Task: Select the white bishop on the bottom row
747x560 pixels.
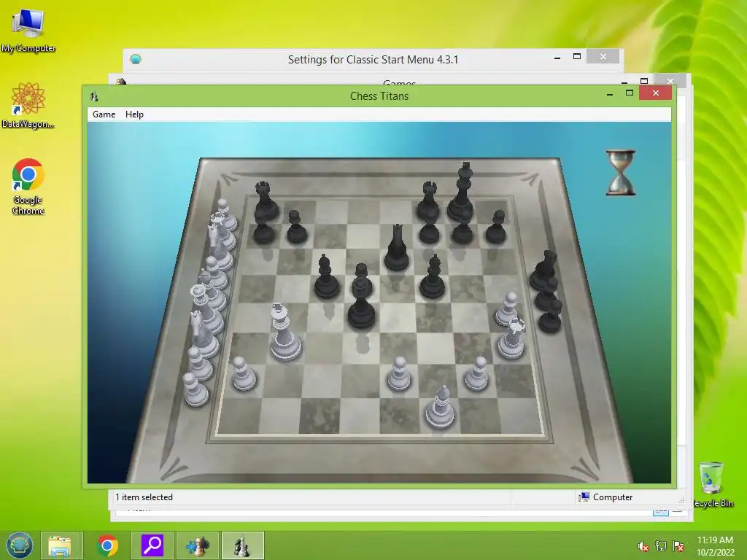Action: (439, 408)
